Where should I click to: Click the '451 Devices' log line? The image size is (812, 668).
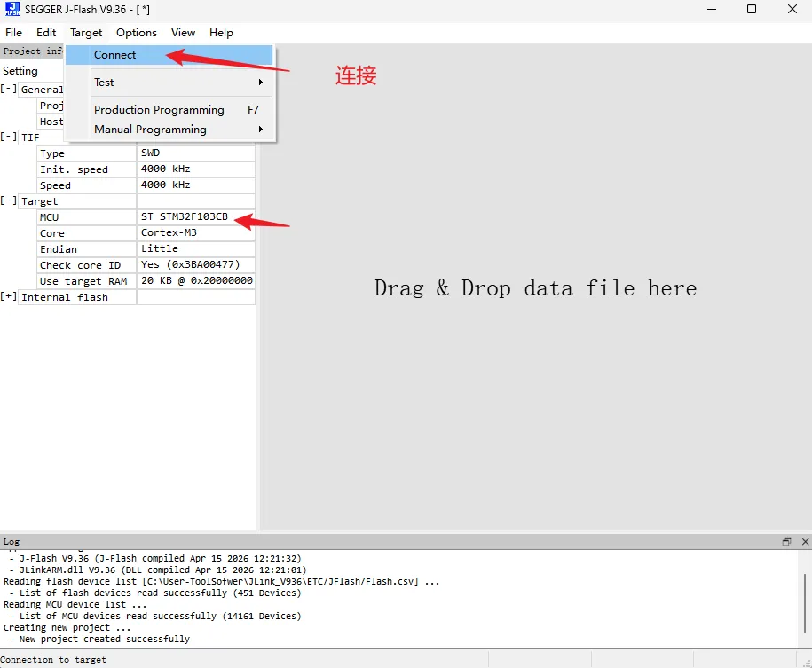click(x=154, y=593)
